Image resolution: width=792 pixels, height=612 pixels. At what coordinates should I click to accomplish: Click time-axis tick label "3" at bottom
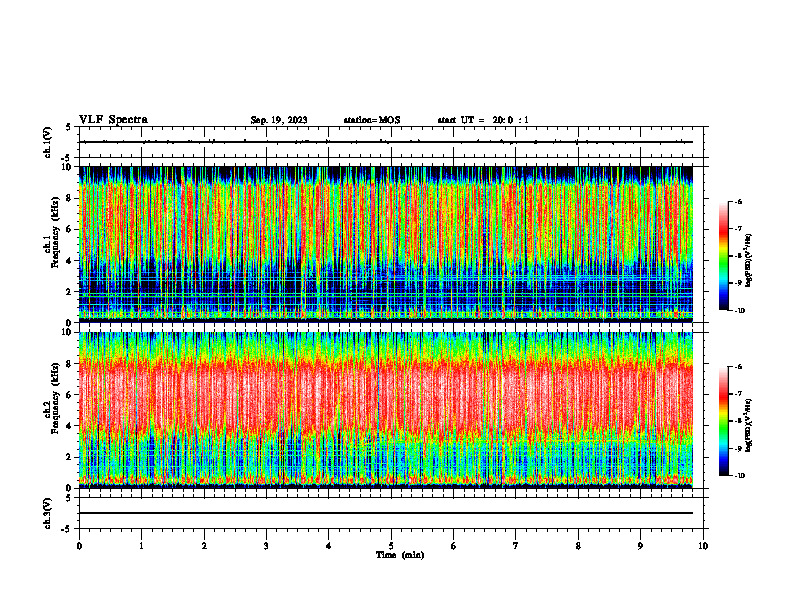266,546
